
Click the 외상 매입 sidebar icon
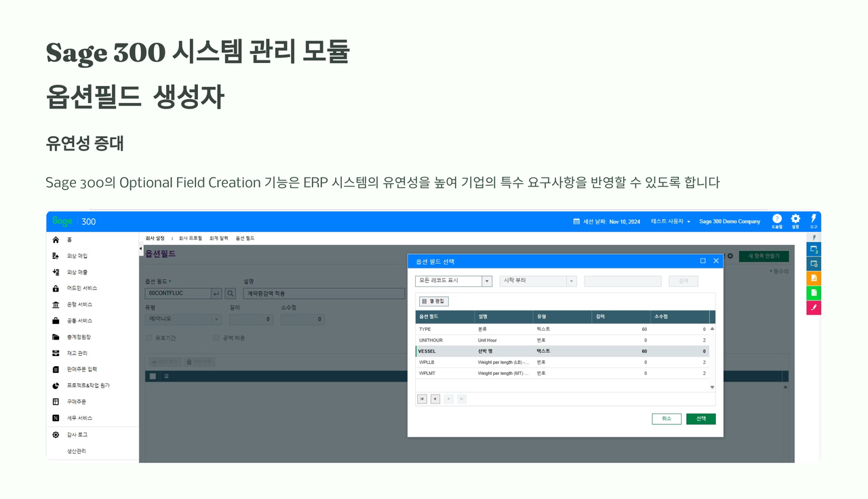coord(56,256)
